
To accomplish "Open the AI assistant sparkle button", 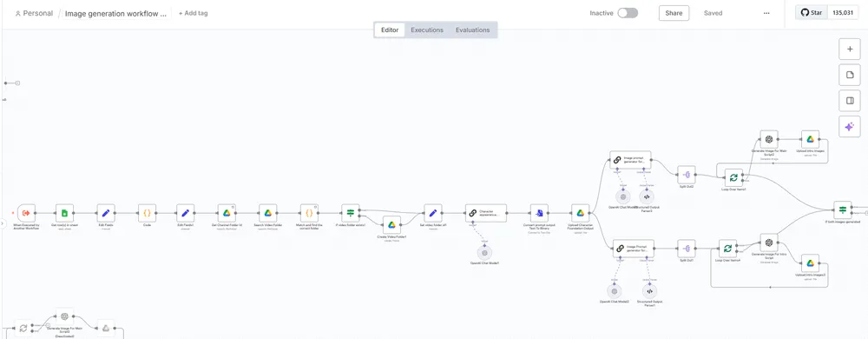I will [x=850, y=127].
